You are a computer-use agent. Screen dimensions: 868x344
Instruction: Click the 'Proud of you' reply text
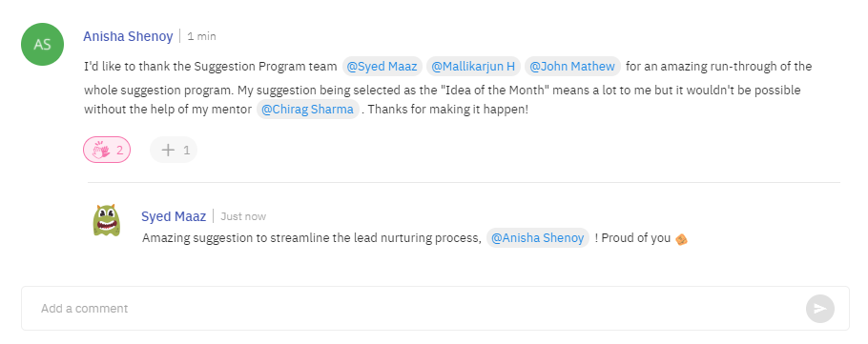(635, 238)
